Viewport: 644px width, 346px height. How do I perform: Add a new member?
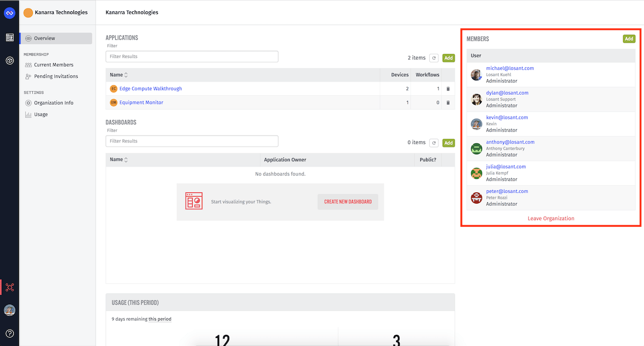tap(629, 39)
